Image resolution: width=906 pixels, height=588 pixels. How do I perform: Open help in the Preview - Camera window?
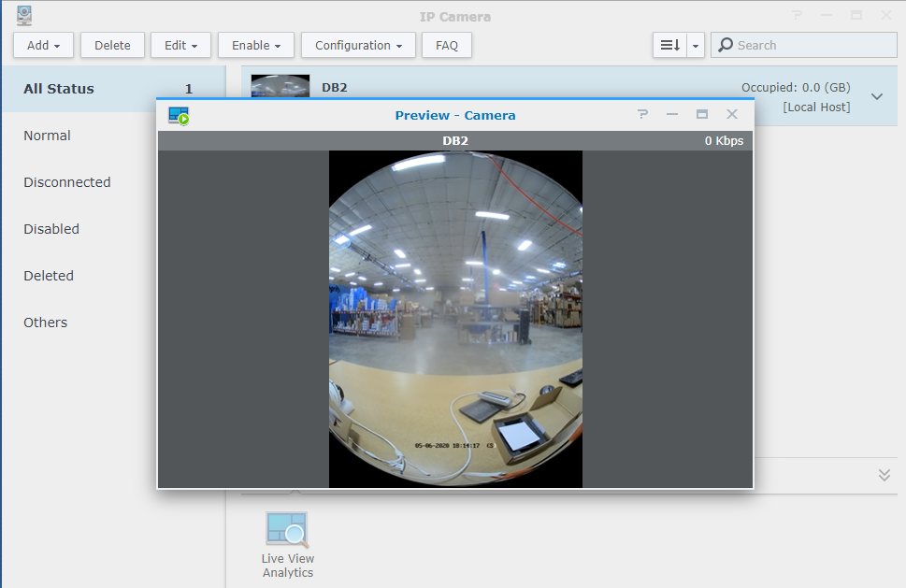pos(642,114)
